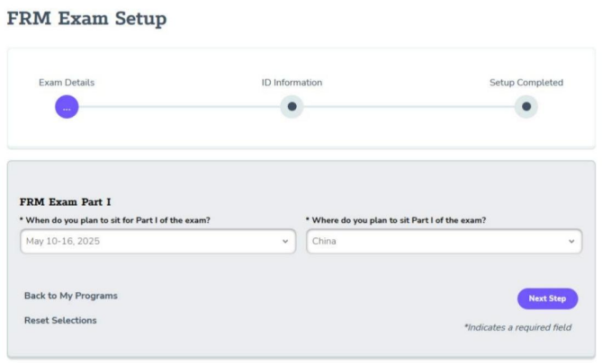Click progress line between ID Information and Setup Completed

tap(409, 107)
